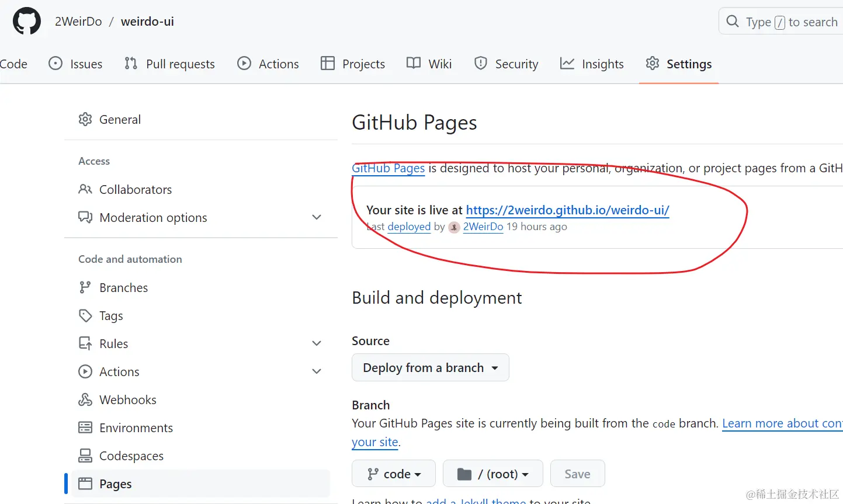Click the Actions play icon in top navigation
This screenshot has width=843, height=504.
[x=244, y=63]
